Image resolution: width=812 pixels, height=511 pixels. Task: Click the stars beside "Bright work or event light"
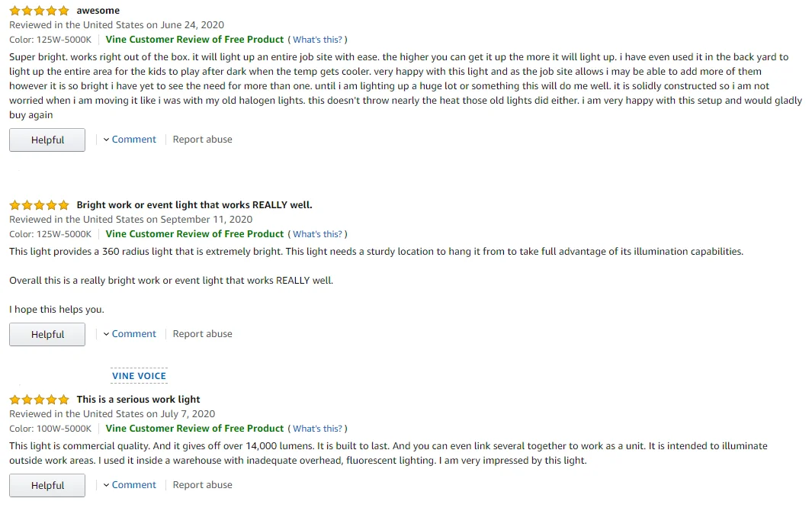point(39,205)
